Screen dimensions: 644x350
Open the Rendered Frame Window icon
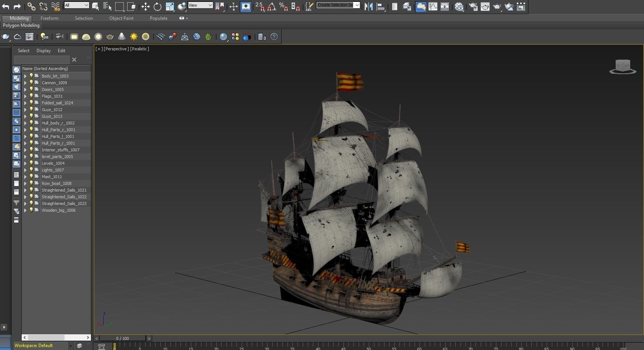[485, 6]
